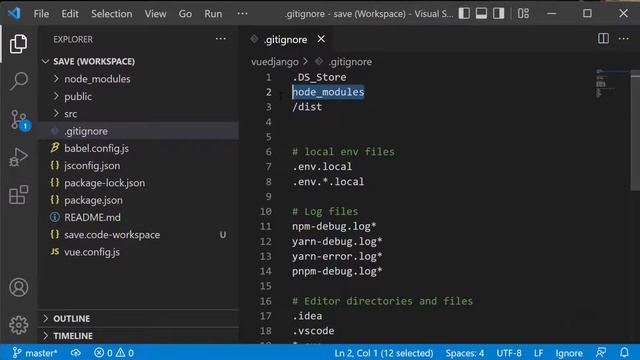Open the File menu
The width and height of the screenshot is (640, 360).
41,14
